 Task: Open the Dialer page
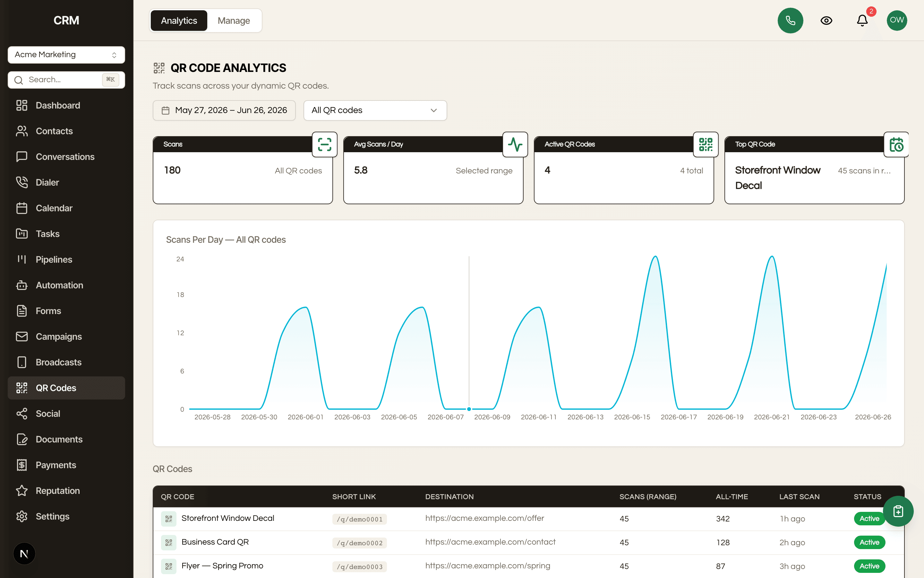[66, 182]
